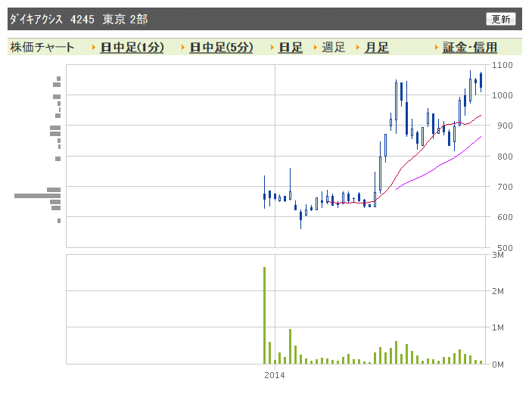Click the 600 price axis label
Image resolution: width=532 pixels, height=394 pixels.
[x=505, y=217]
